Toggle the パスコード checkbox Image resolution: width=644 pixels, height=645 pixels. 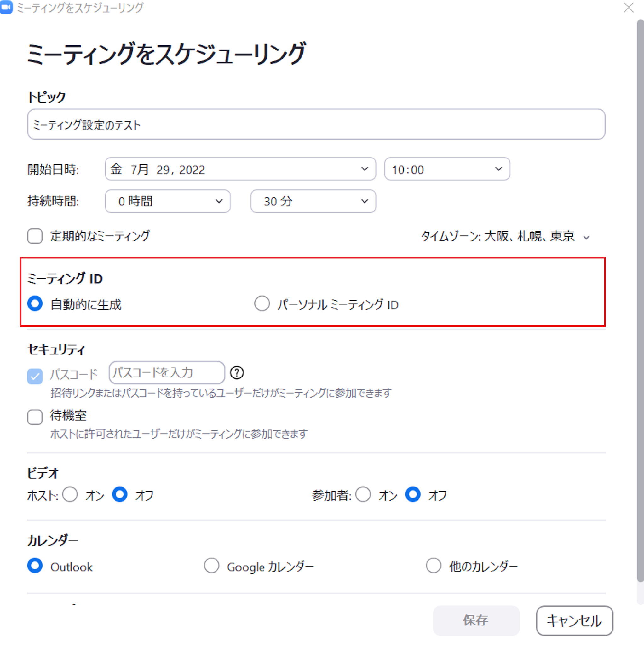pos(35,376)
